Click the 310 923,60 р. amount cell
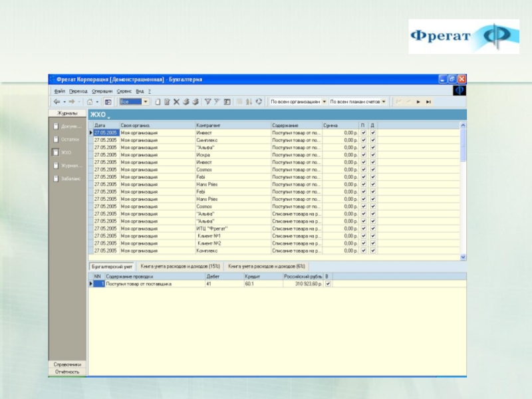Image resolution: width=532 pixels, height=399 pixels. tap(303, 284)
